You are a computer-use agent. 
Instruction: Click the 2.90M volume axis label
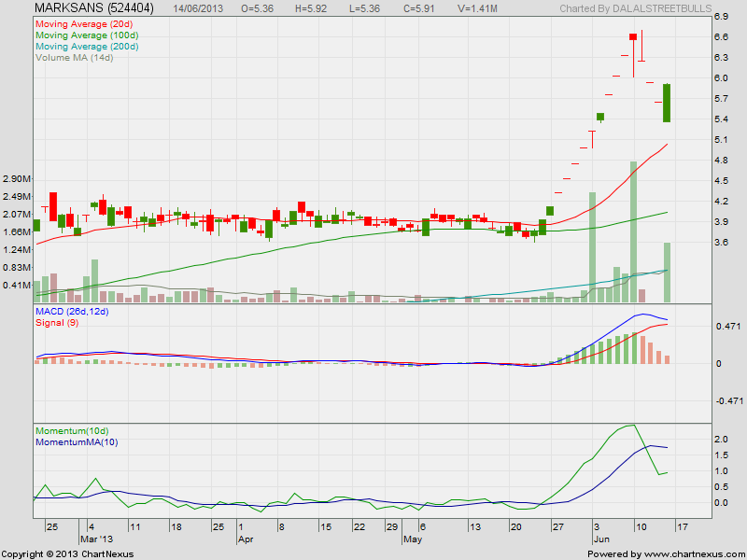(x=17, y=179)
